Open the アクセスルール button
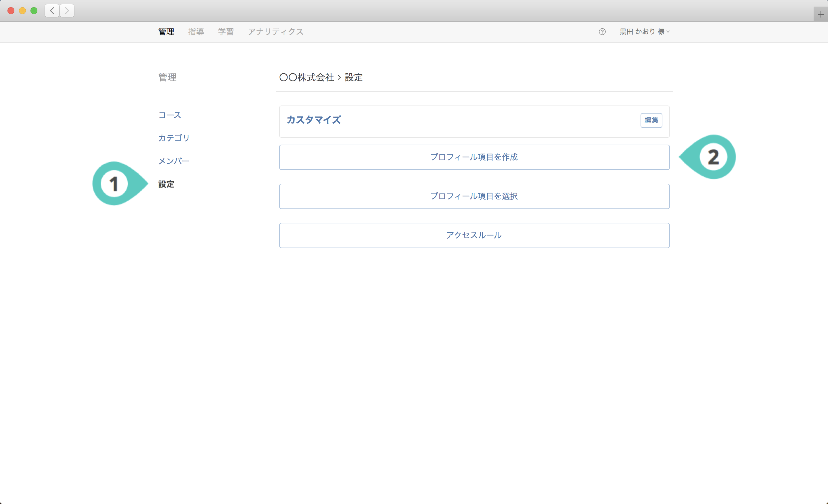 (474, 235)
